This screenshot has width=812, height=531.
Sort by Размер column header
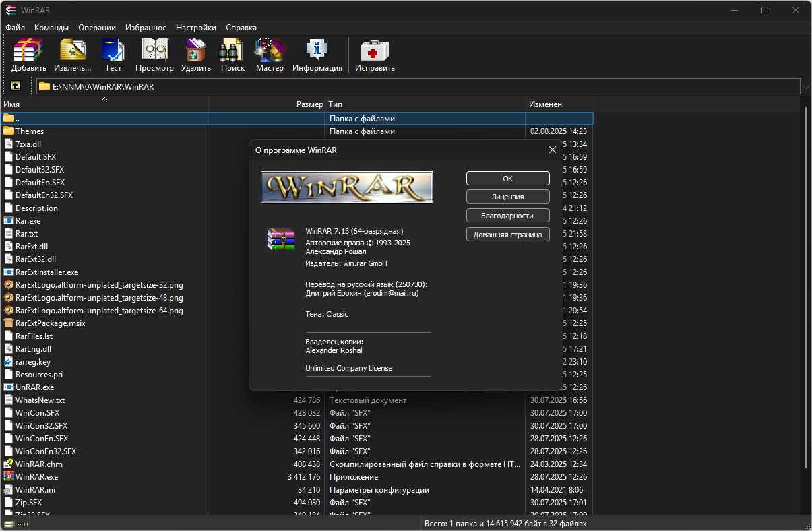click(x=267, y=104)
